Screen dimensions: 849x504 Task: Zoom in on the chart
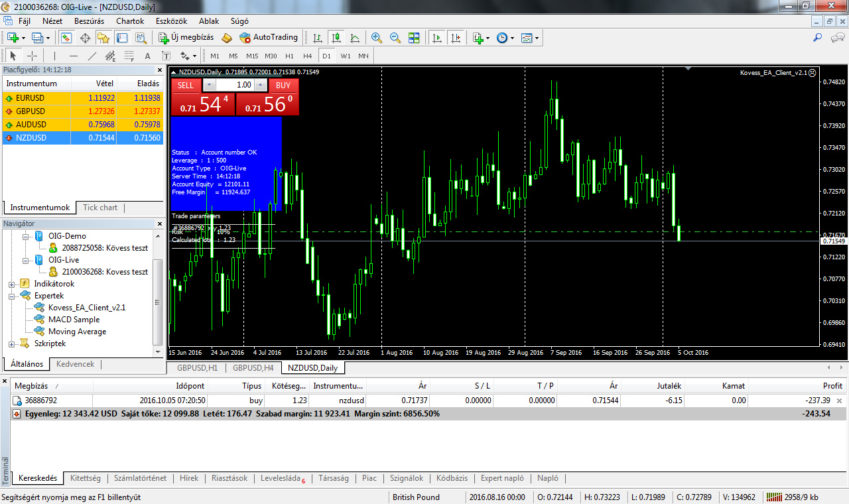377,38
